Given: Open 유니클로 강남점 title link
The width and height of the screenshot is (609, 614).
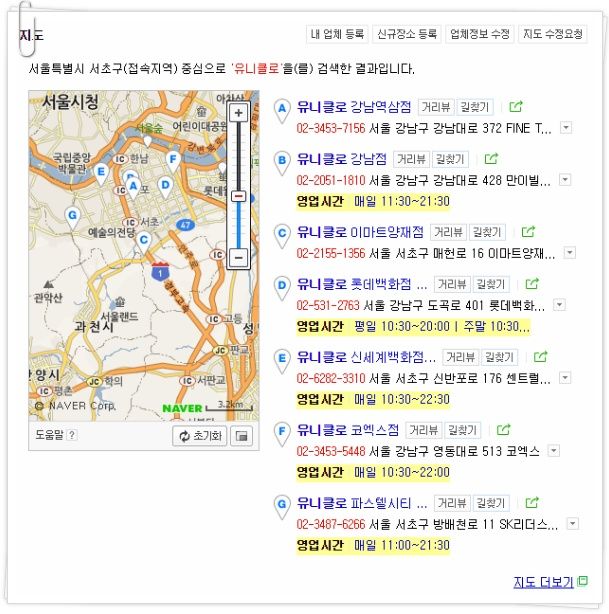Looking at the screenshot, I should coord(342,159).
